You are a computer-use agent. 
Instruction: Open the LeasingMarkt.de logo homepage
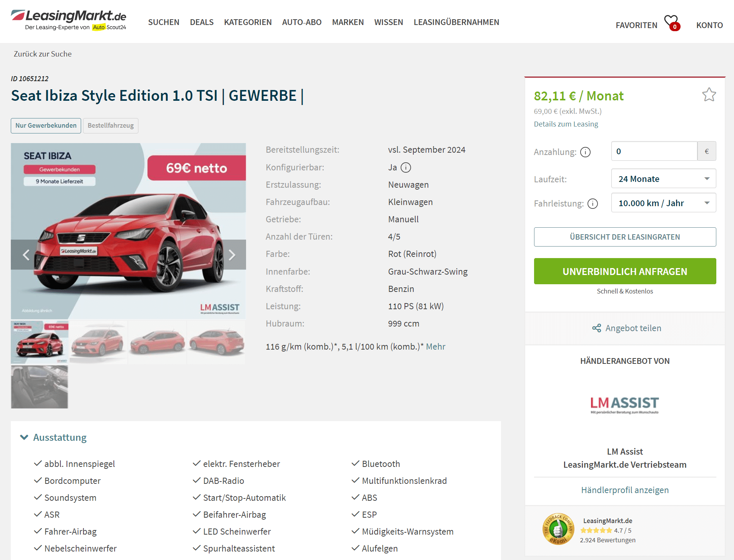(68, 20)
